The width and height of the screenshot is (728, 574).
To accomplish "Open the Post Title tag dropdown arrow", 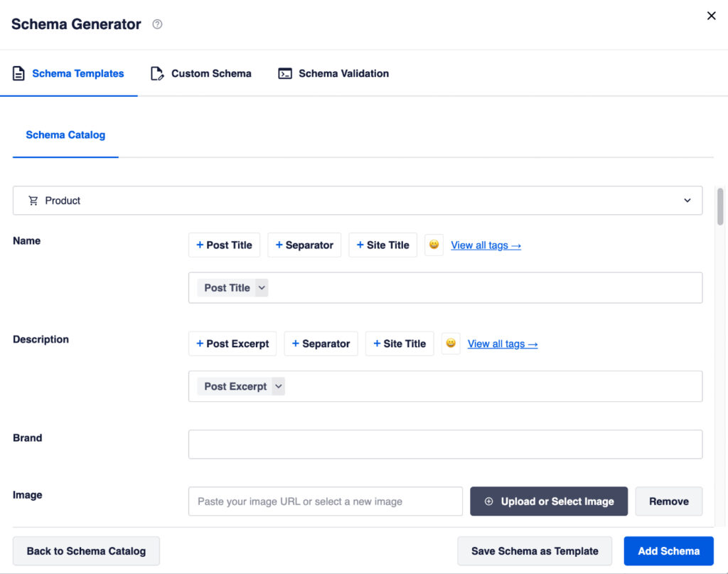I will point(262,287).
